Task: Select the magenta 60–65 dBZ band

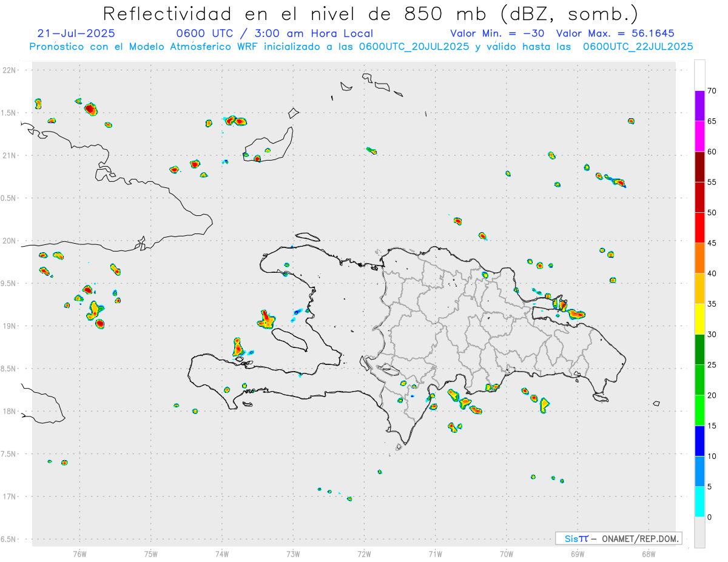Action: [699, 136]
